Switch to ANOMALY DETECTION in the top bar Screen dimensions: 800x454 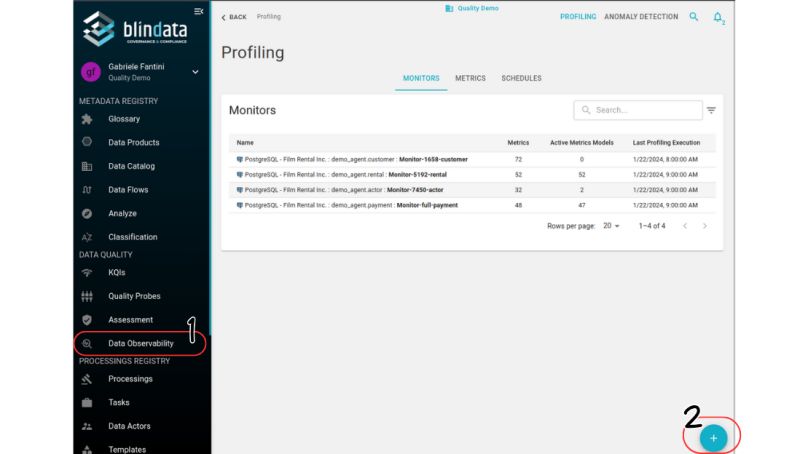[x=641, y=16]
